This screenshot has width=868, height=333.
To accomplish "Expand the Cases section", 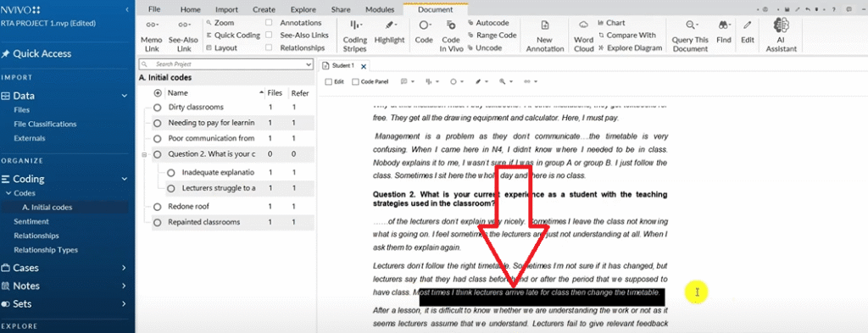I will coord(125,269).
